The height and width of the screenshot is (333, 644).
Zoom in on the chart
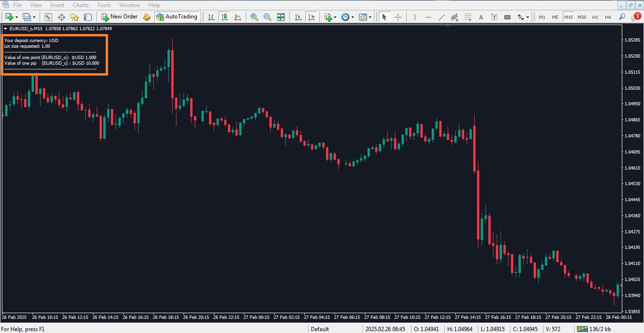point(254,17)
